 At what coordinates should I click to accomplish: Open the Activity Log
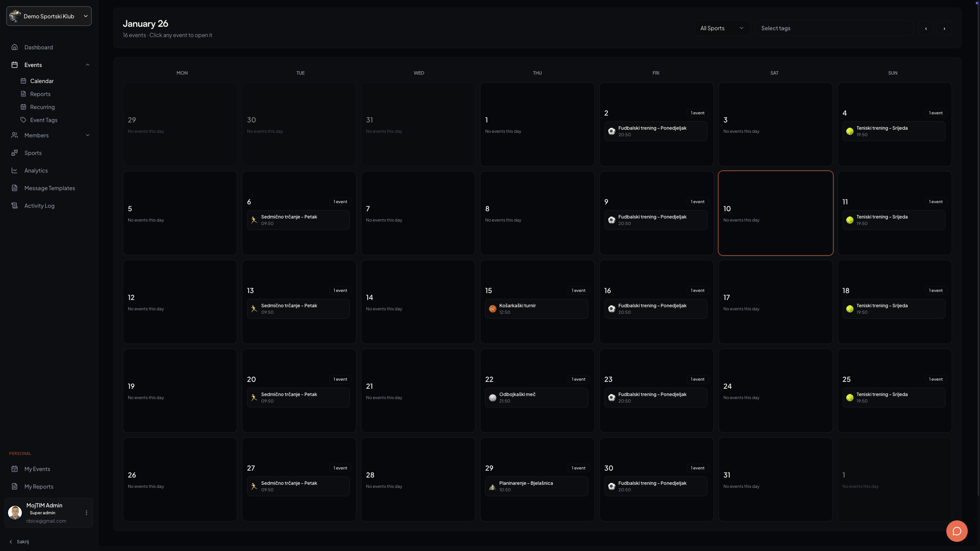click(39, 205)
